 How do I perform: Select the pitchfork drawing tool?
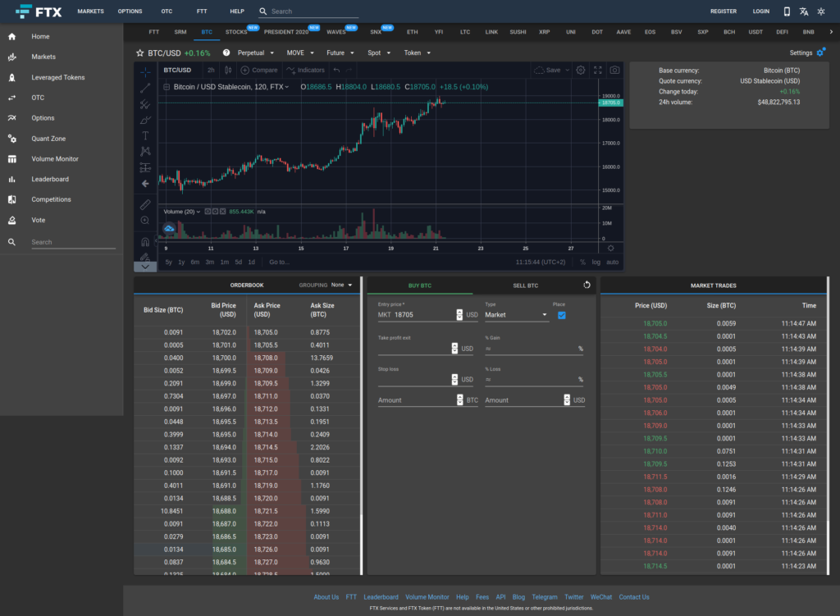pos(145,104)
